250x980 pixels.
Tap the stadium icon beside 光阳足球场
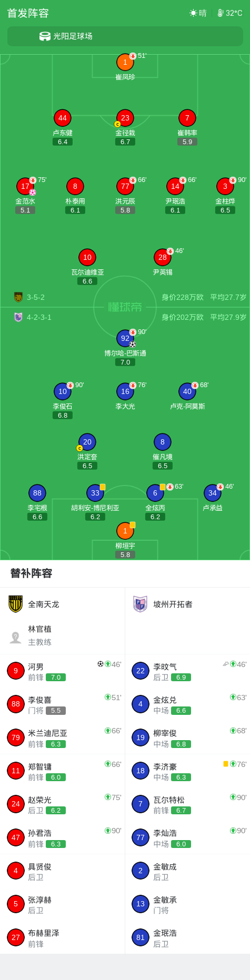click(x=45, y=36)
